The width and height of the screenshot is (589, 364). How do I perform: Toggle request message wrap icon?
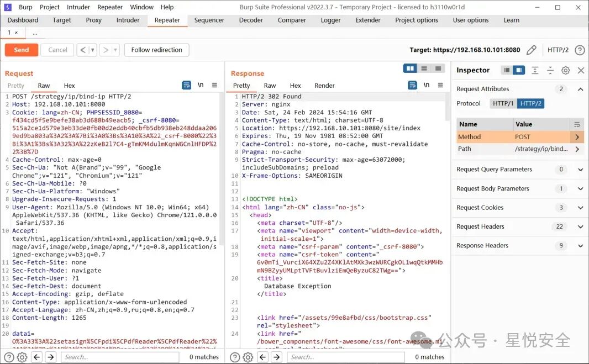click(186, 85)
